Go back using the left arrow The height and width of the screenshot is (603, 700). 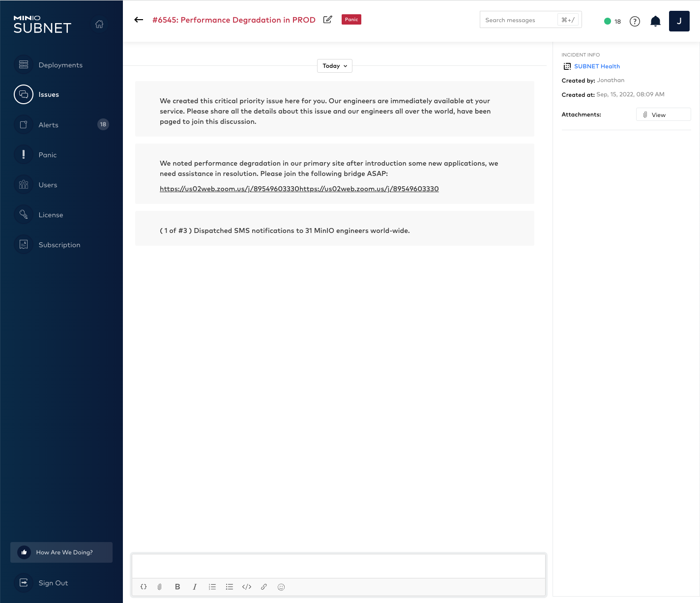(139, 20)
